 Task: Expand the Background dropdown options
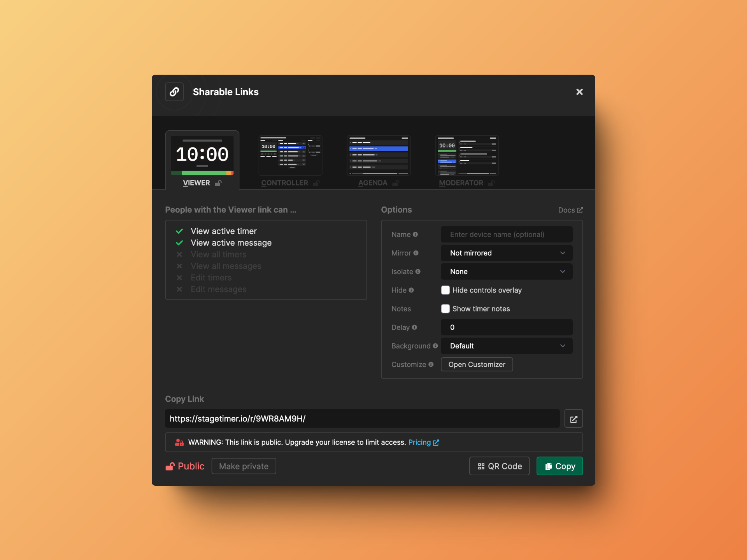[x=507, y=346]
